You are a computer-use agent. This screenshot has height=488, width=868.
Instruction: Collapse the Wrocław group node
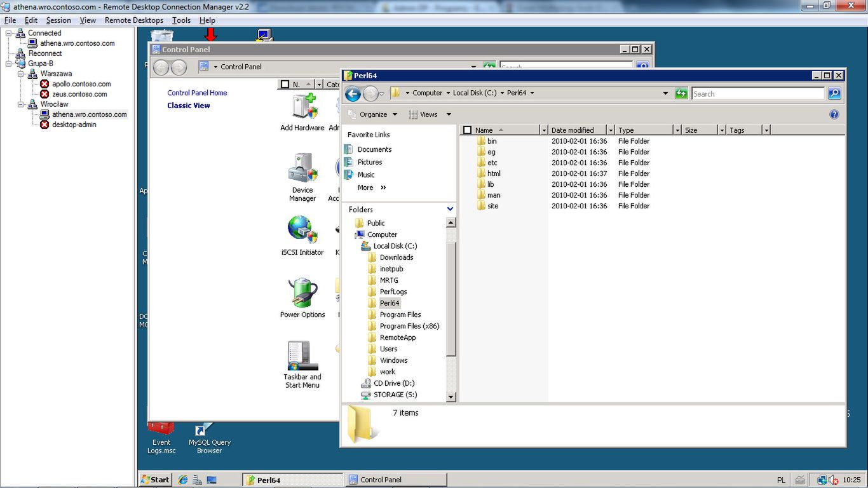pos(21,104)
